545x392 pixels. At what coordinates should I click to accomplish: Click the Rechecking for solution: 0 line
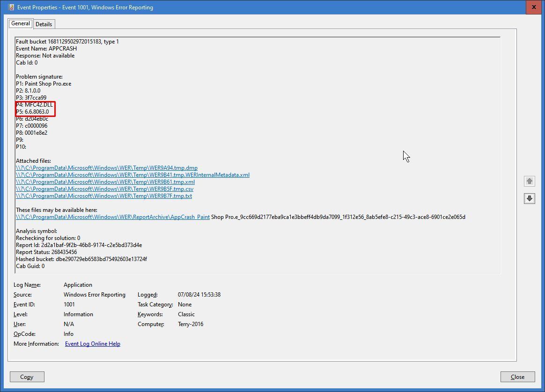click(x=48, y=238)
